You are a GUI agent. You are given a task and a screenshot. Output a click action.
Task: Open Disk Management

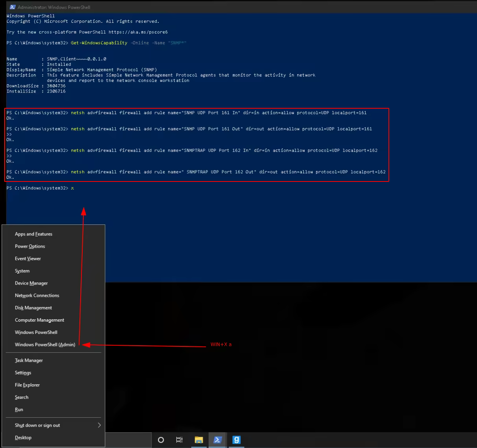pyautogui.click(x=54, y=307)
